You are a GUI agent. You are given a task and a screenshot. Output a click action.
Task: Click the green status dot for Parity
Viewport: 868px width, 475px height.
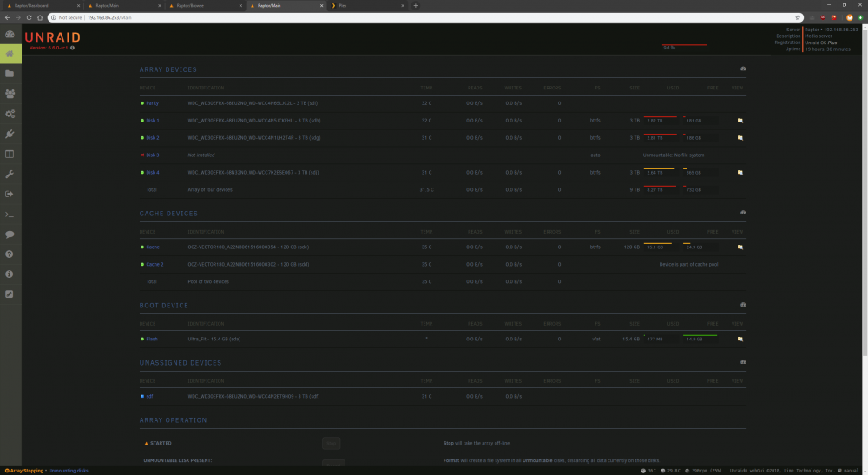(142, 103)
